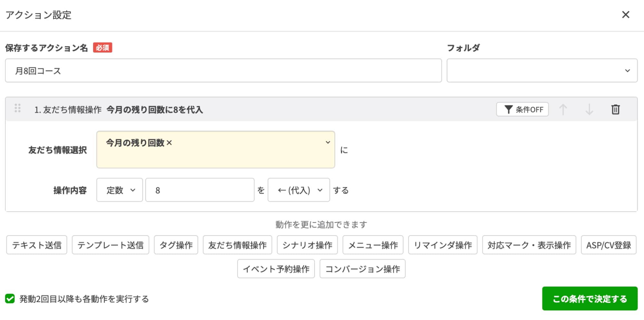Add an ASP/CV登録 action
This screenshot has width=644, height=320.
[608, 245]
